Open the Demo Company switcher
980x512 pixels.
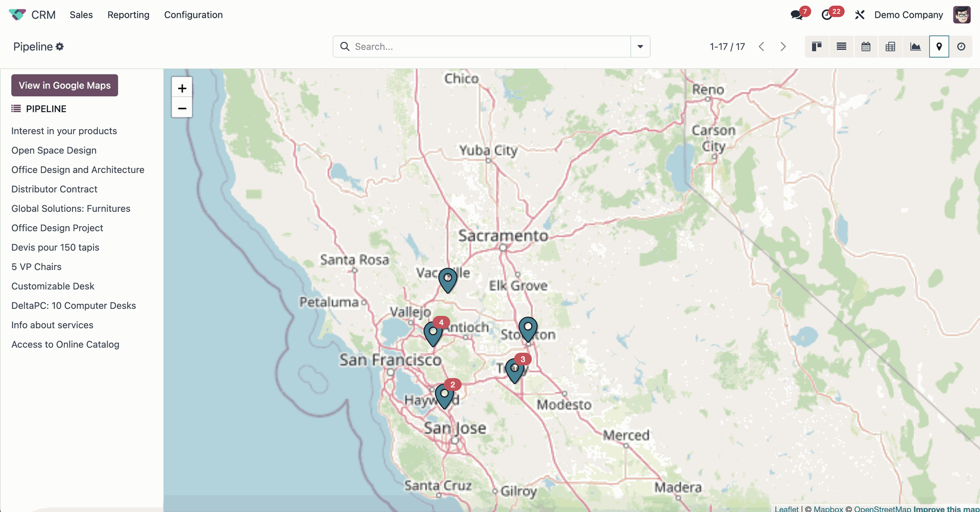tap(908, 15)
